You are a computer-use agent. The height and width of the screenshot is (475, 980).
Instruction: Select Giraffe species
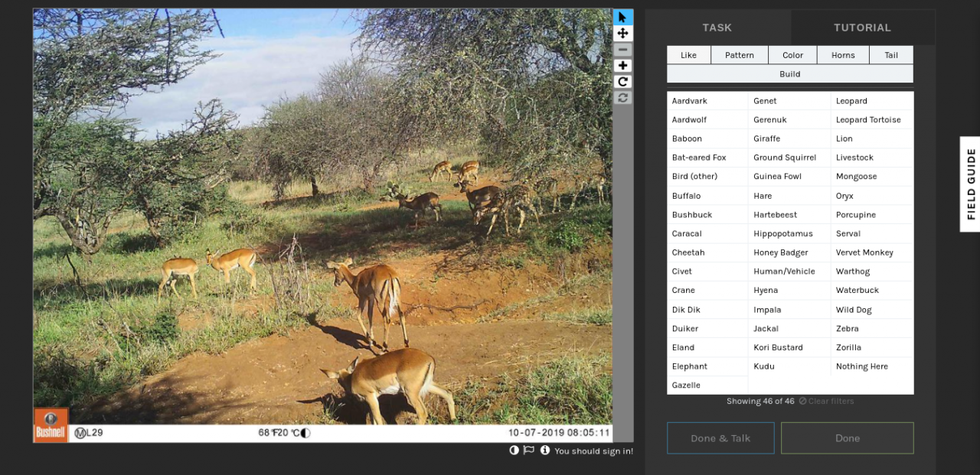789,138
